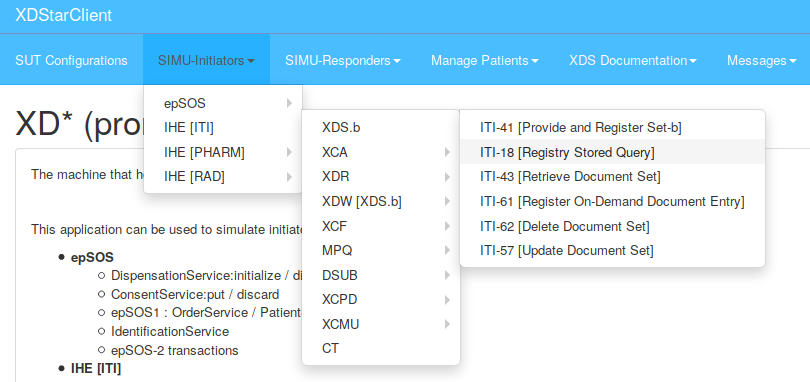The image size is (810, 382).
Task: Choose XDS.b from the submenu
Action: [381, 128]
